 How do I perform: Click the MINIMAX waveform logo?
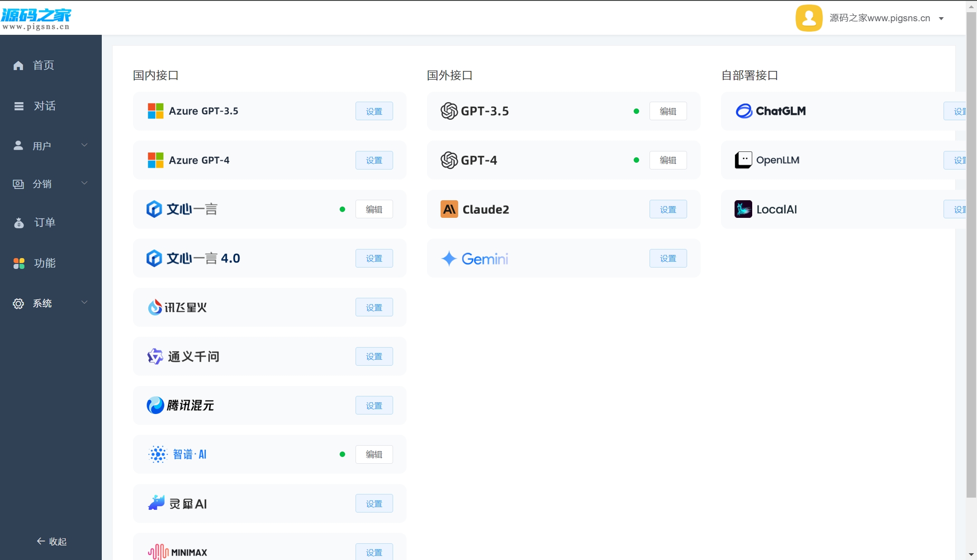pyautogui.click(x=158, y=552)
